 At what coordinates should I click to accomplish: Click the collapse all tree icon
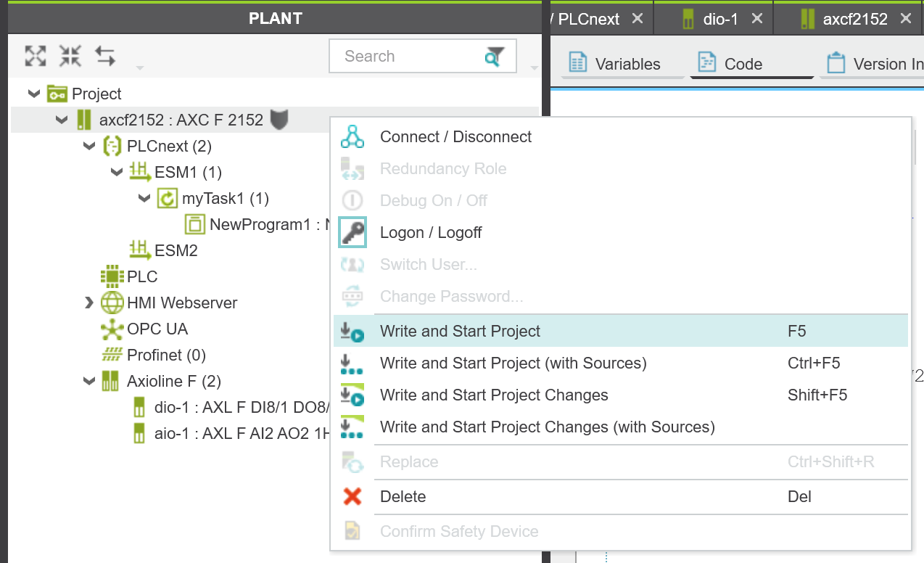[70, 56]
